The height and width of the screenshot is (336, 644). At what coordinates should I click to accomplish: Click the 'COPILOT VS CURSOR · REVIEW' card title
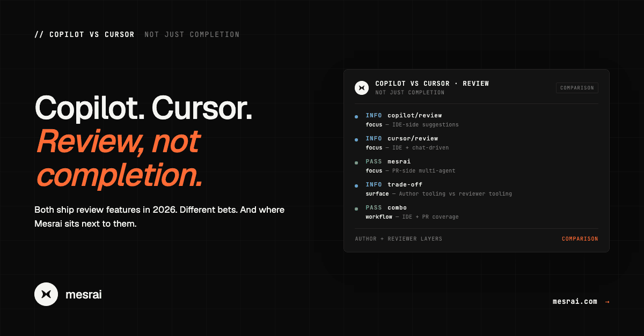click(432, 84)
